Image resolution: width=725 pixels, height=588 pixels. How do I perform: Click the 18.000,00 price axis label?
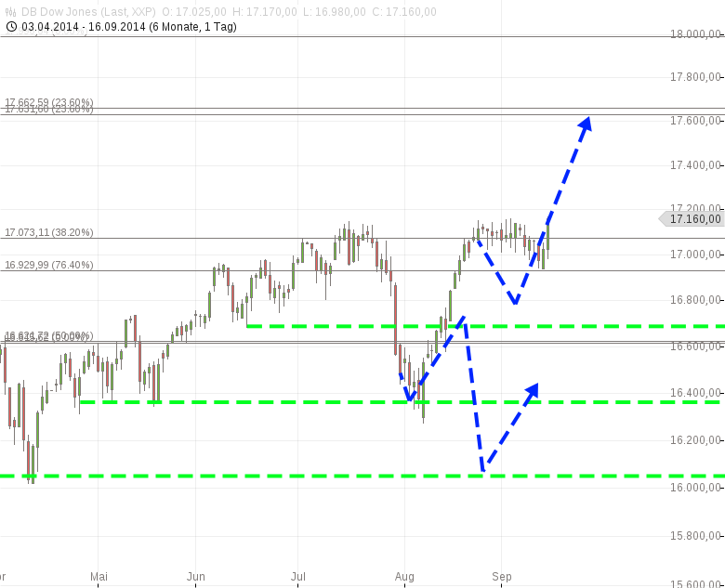695,34
